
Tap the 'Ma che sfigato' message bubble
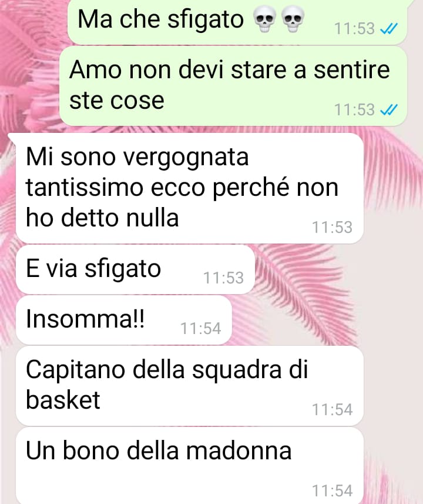(x=237, y=21)
